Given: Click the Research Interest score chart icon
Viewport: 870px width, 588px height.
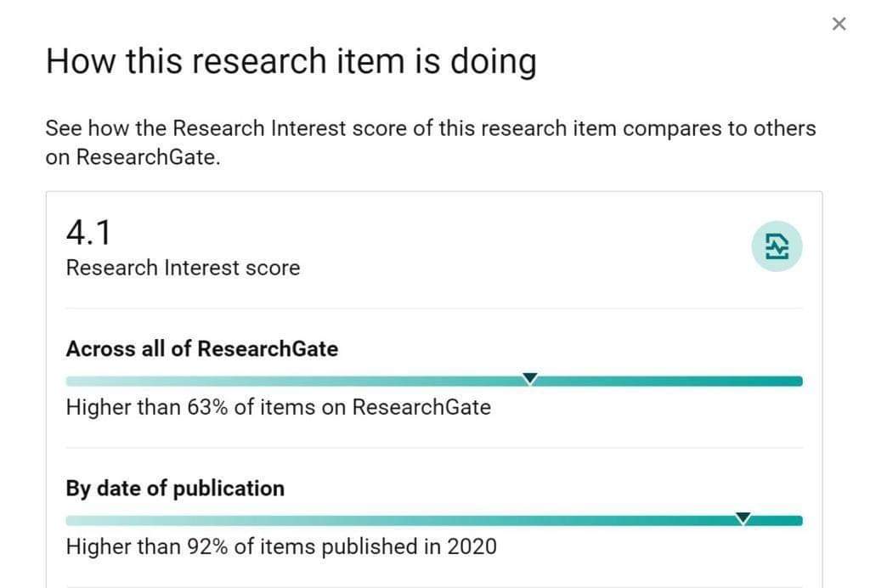Looking at the screenshot, I should [x=777, y=246].
